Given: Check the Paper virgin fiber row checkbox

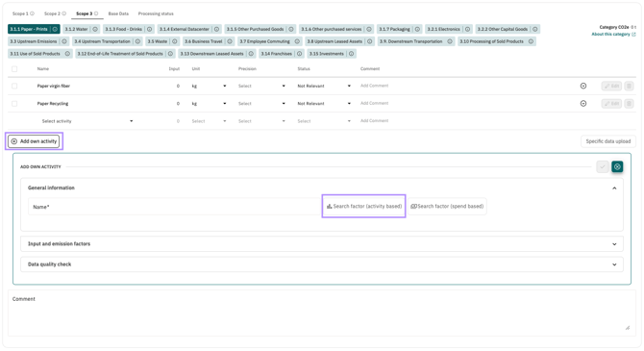Looking at the screenshot, I should click(14, 86).
